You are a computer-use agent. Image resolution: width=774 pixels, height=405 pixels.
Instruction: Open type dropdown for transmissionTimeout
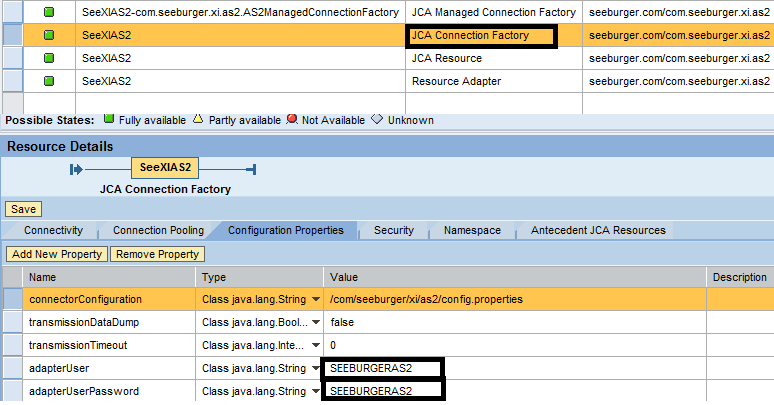coord(316,346)
